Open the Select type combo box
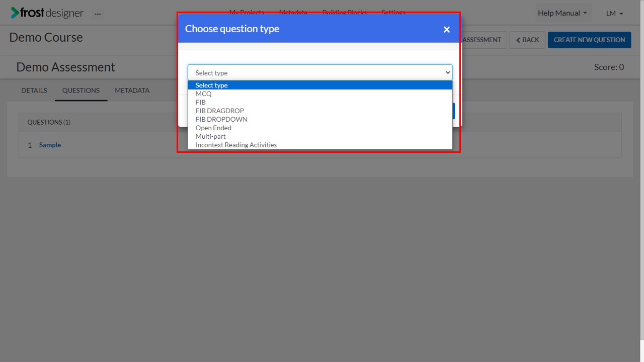Screen dimensions: 644x362 (x=320, y=72)
